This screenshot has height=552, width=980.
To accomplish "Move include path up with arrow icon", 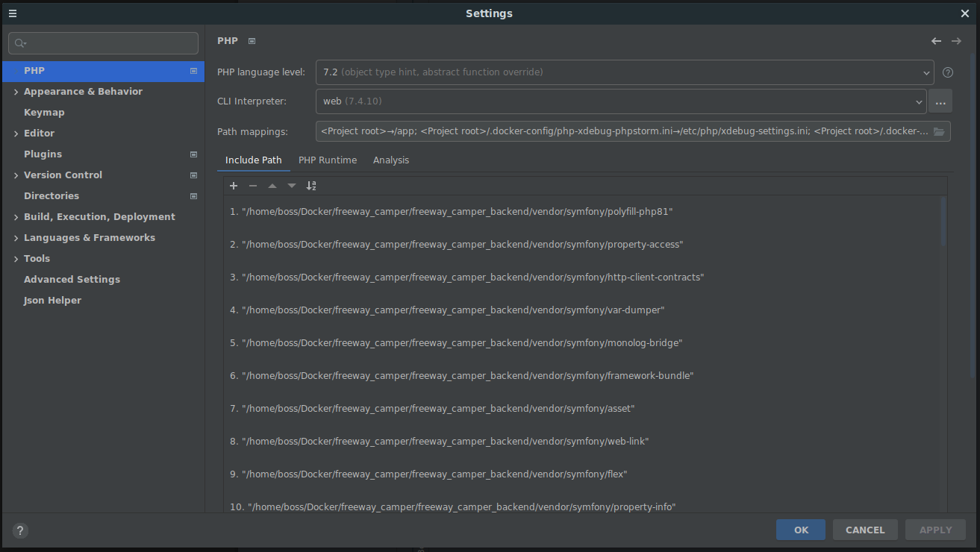I will (x=272, y=186).
